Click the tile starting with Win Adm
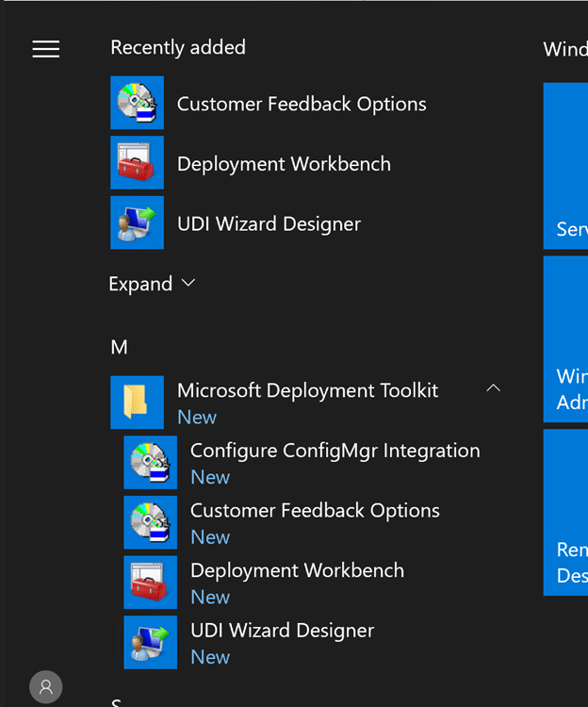This screenshot has height=707, width=588. click(566, 339)
